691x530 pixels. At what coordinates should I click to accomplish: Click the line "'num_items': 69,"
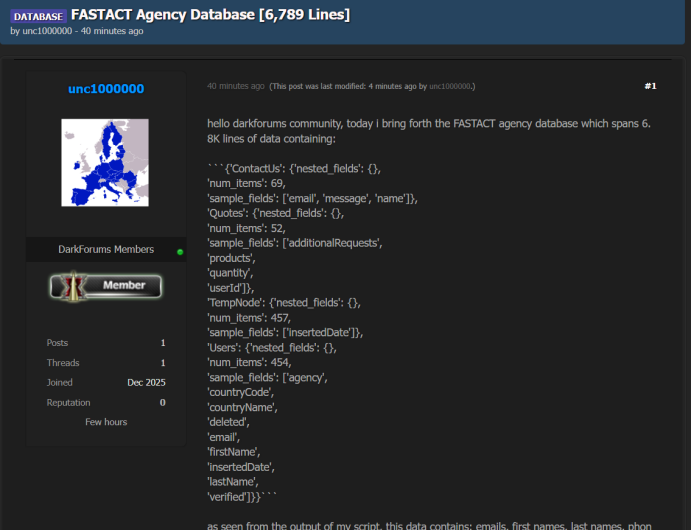click(x=246, y=183)
